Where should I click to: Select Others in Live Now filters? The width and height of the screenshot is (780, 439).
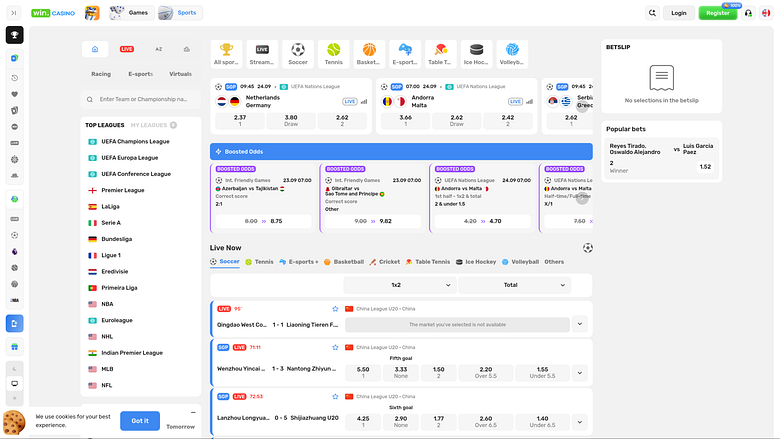[554, 262]
